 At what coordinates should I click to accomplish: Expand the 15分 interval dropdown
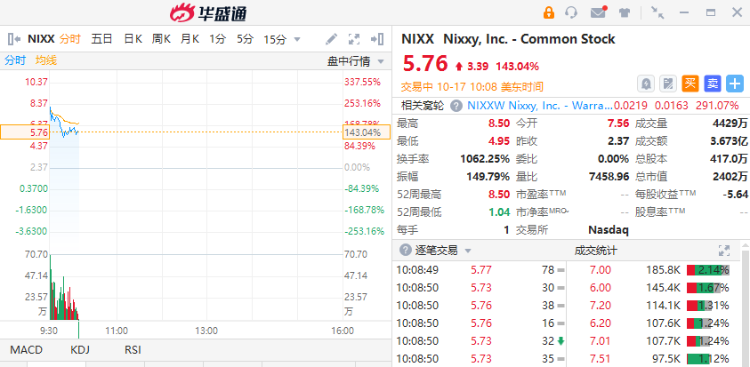(x=297, y=39)
